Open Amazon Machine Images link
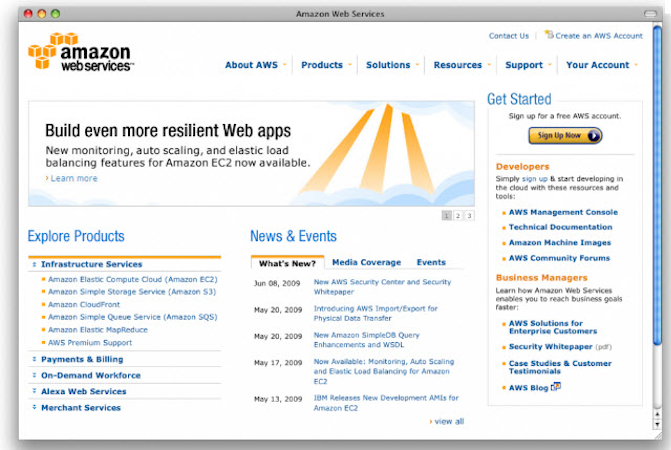 tap(560, 243)
